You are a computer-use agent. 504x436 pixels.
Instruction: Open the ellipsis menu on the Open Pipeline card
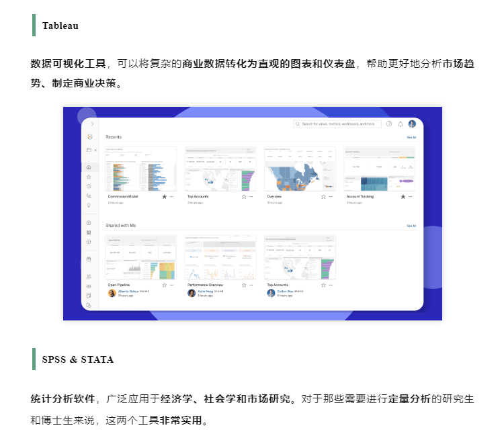click(x=171, y=285)
